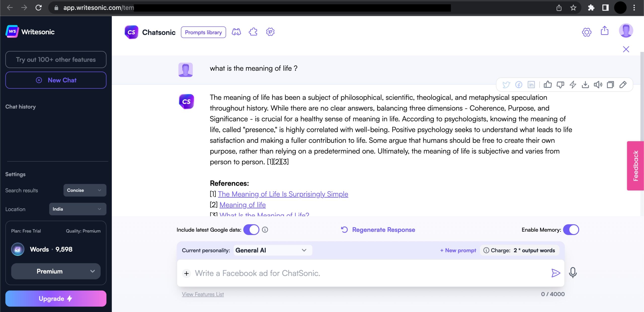Click the Chatsonic CS logo in the header
The width and height of the screenshot is (644, 312).
tap(131, 32)
